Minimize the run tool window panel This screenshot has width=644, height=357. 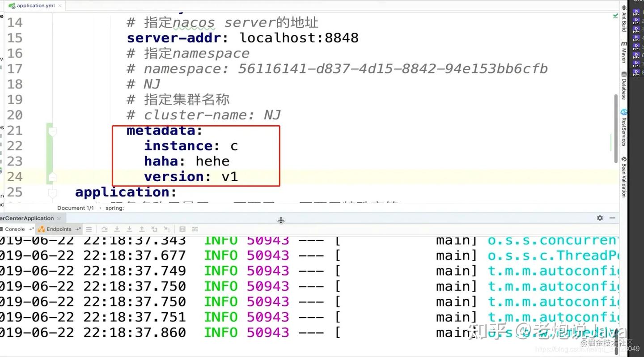(612, 218)
